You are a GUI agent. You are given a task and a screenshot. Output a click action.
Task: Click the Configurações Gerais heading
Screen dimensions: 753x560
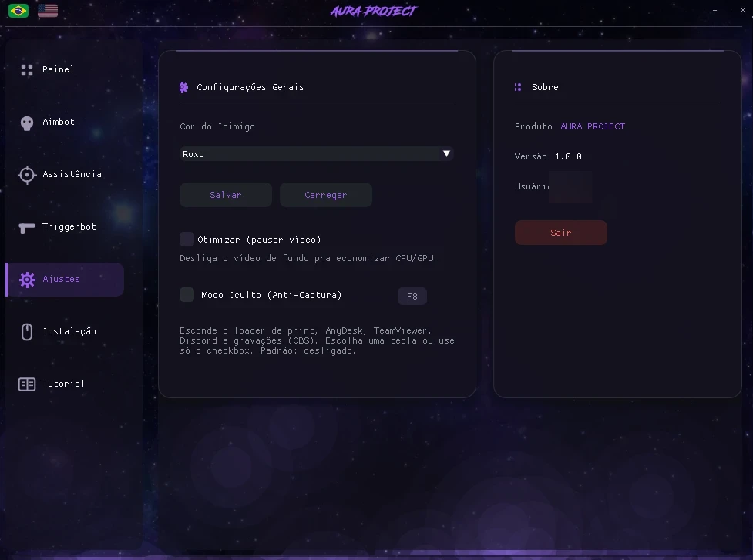click(x=250, y=87)
